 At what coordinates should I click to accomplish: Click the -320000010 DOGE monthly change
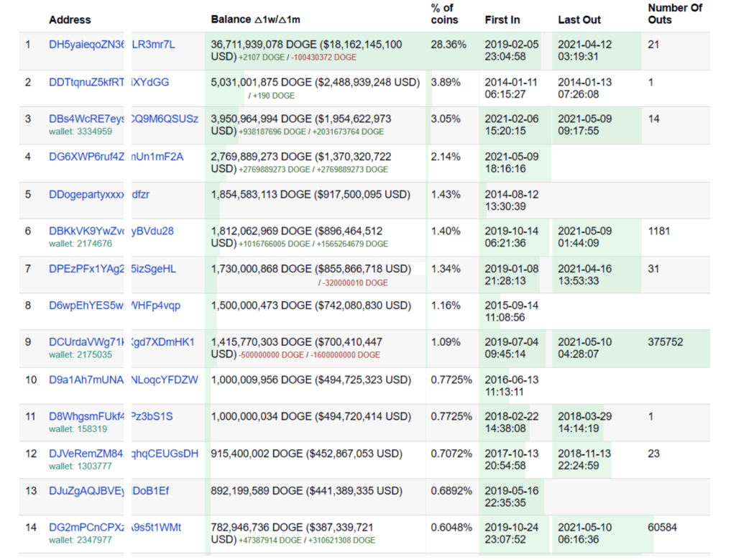click(x=355, y=283)
